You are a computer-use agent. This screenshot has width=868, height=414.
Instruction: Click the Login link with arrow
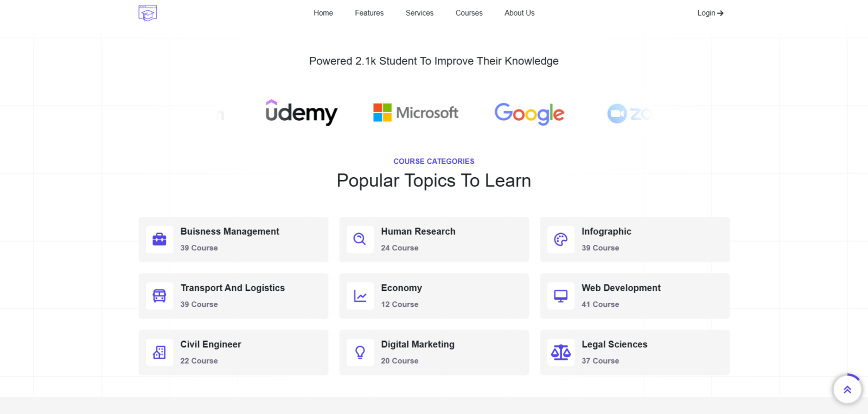point(711,13)
